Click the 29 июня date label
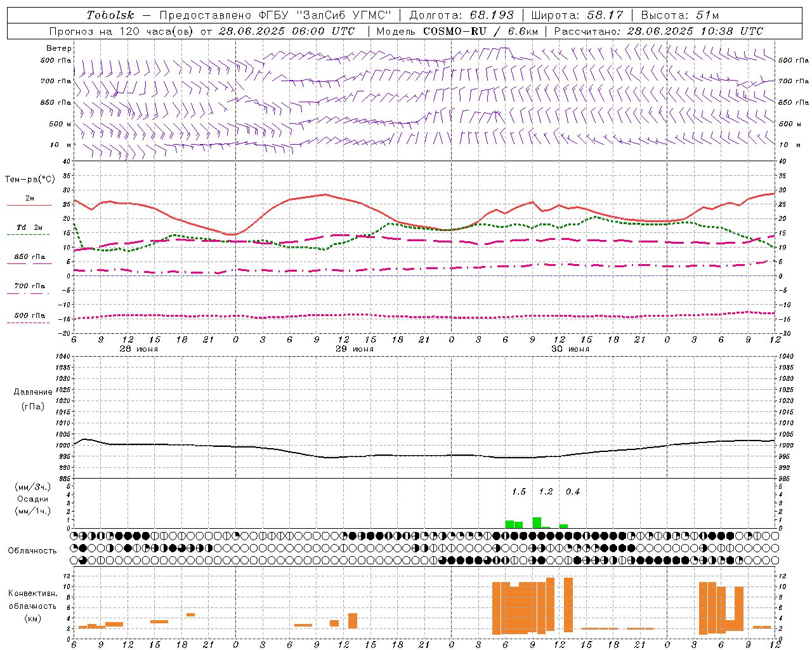Screen dimensions: 812x650 coord(355,349)
